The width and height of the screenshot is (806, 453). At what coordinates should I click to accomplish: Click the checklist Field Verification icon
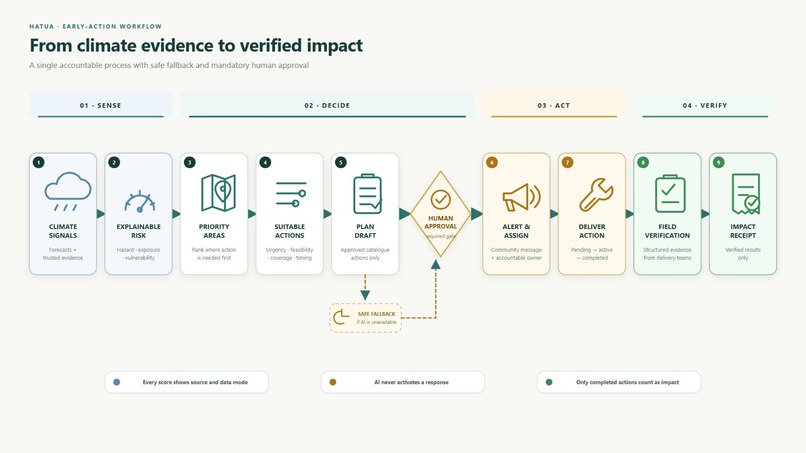670,194
